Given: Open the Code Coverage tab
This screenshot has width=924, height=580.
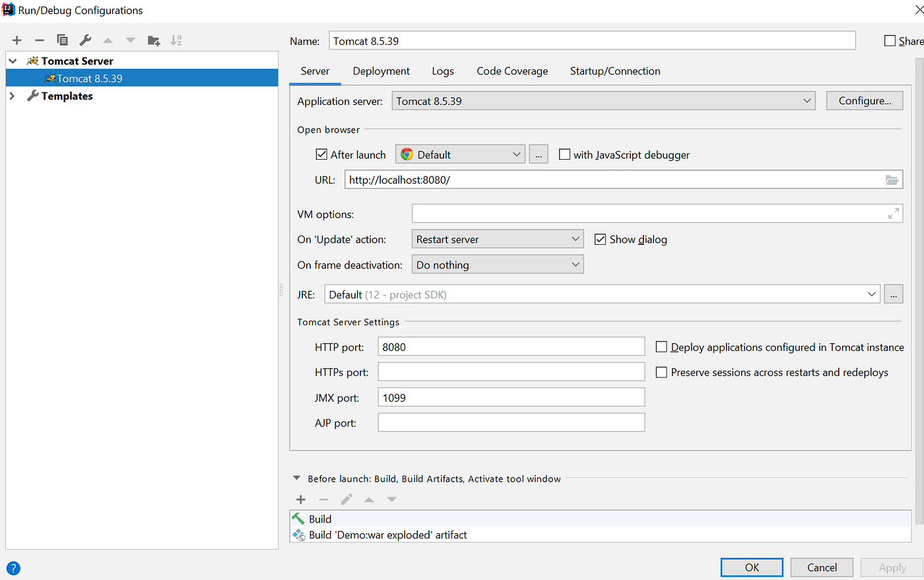Looking at the screenshot, I should point(512,71).
